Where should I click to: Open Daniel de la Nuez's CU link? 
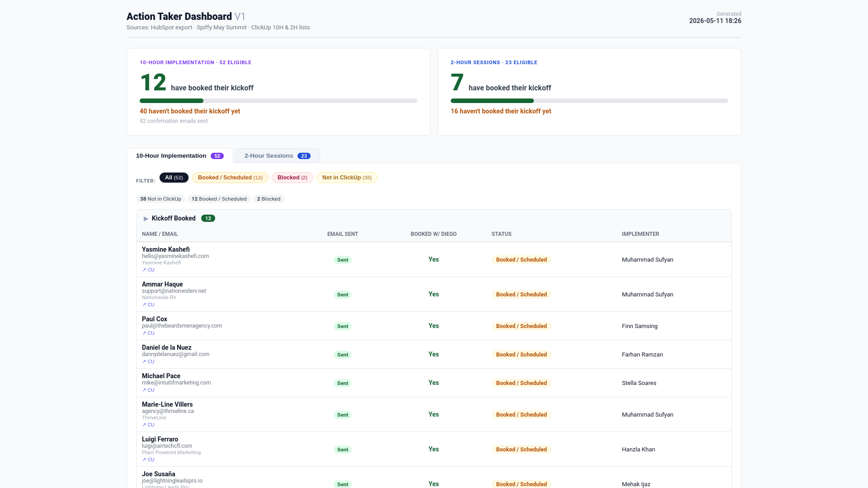click(x=148, y=361)
